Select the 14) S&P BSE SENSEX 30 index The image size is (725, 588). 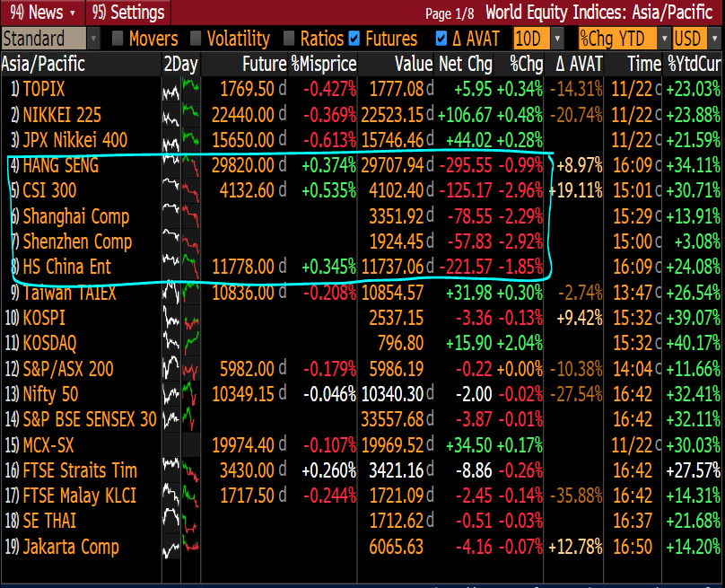pos(81,419)
